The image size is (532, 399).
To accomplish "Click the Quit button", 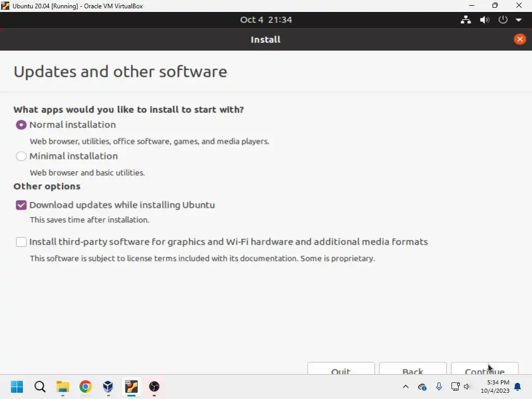I will [x=341, y=368].
